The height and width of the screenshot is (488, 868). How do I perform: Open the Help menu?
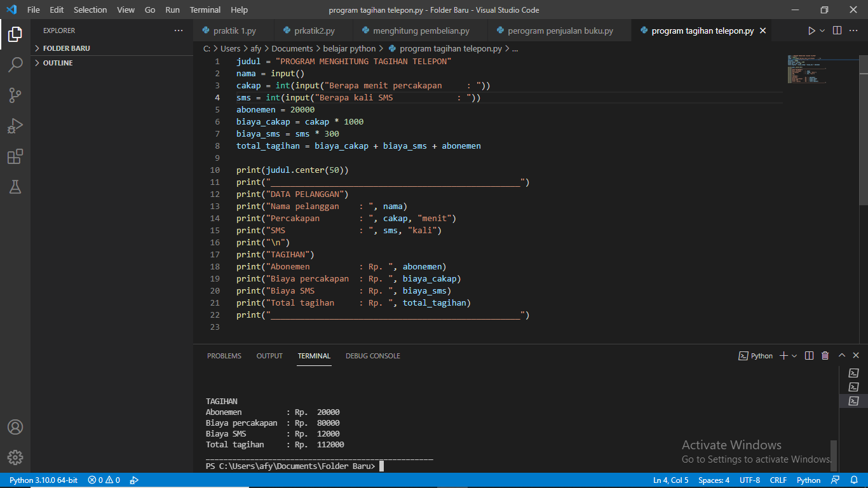click(240, 10)
